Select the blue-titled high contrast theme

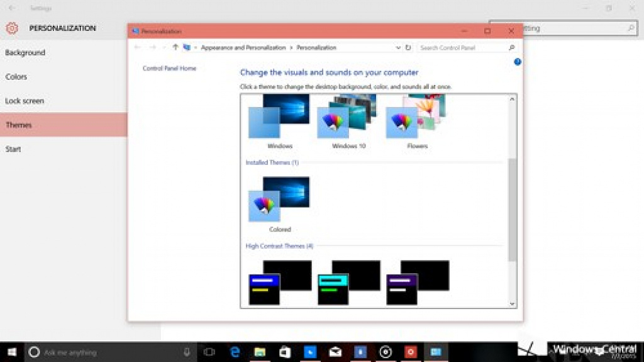click(280, 283)
